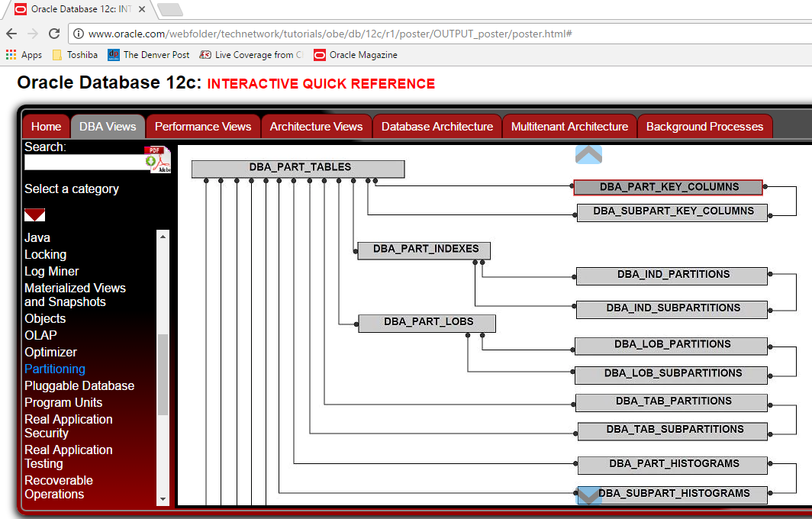This screenshot has width=812, height=519.
Task: Open the Oracle Magazine bookmark
Action: [356, 54]
